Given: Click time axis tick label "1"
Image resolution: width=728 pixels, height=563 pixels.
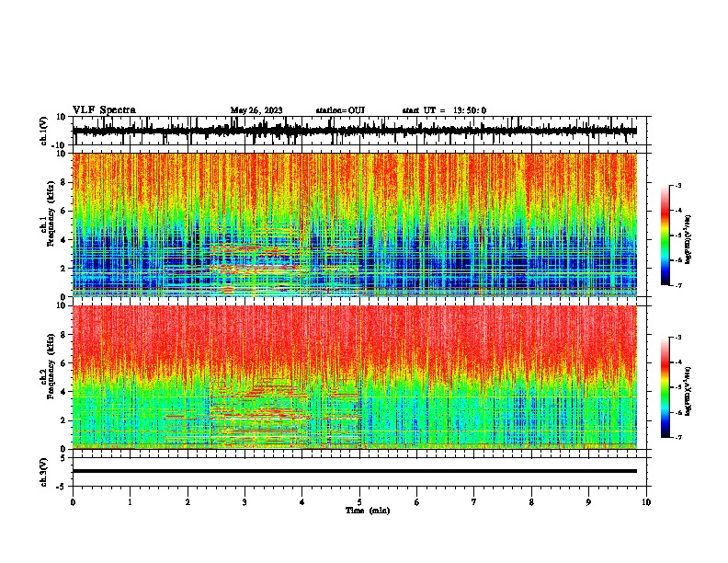Looking at the screenshot, I should tap(130, 502).
